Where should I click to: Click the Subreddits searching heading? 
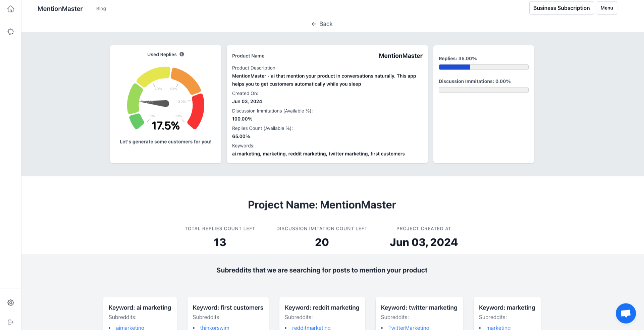[x=322, y=270]
